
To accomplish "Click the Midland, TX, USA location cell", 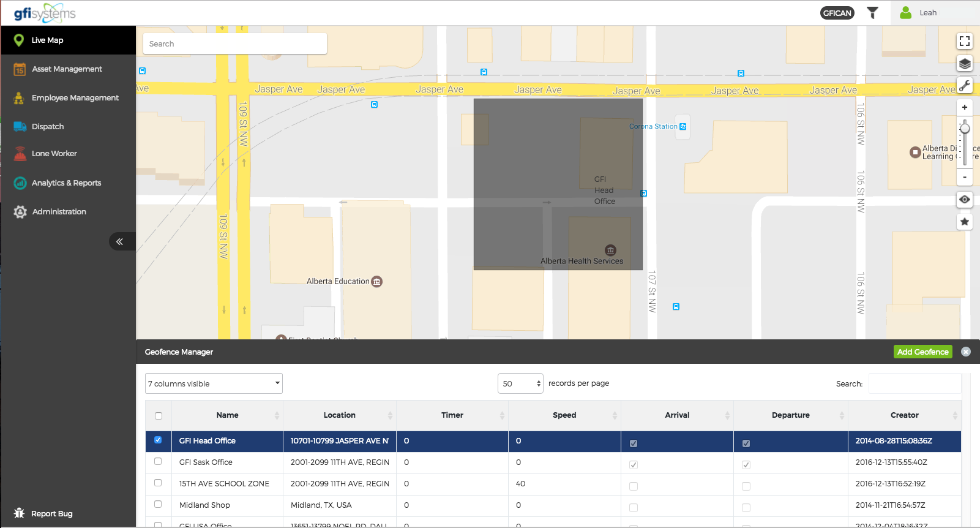I will coord(340,505).
